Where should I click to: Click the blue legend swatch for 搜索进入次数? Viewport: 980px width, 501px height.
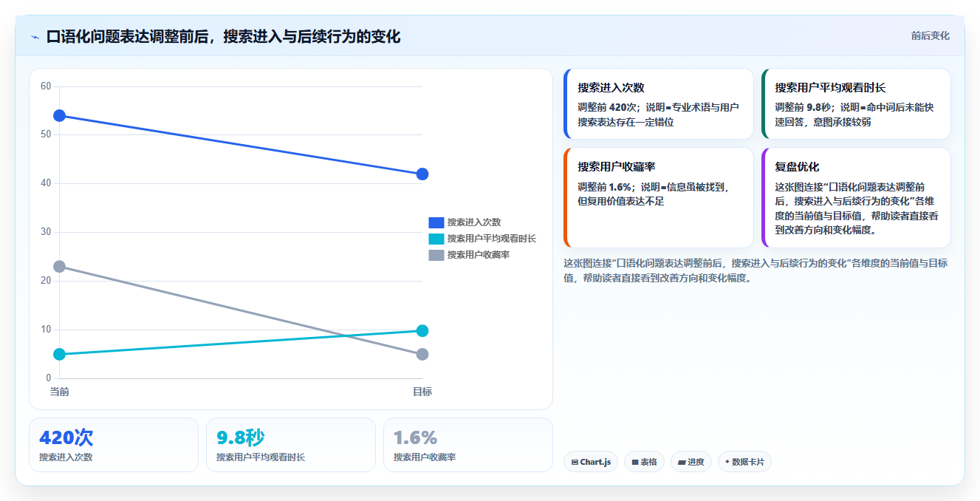436,222
